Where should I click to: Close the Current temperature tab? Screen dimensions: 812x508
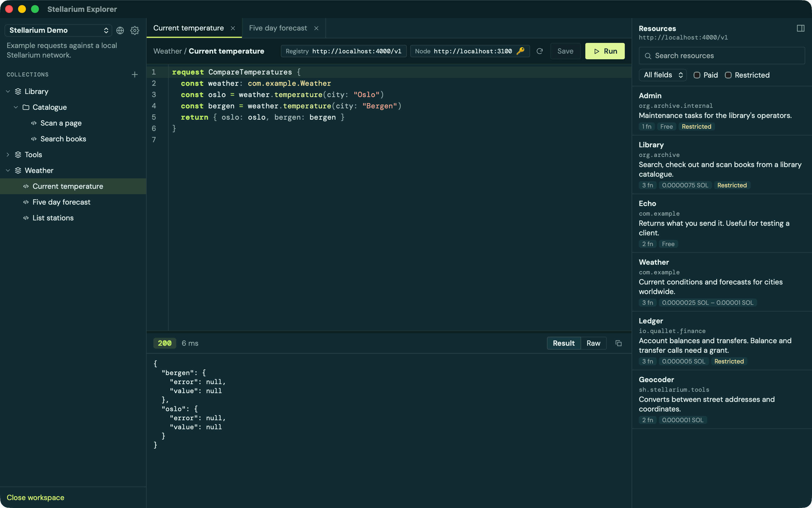tap(233, 28)
